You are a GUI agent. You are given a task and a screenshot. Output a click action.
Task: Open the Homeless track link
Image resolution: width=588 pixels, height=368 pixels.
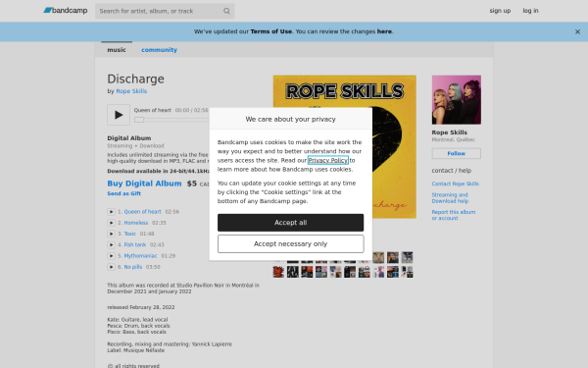click(x=136, y=223)
